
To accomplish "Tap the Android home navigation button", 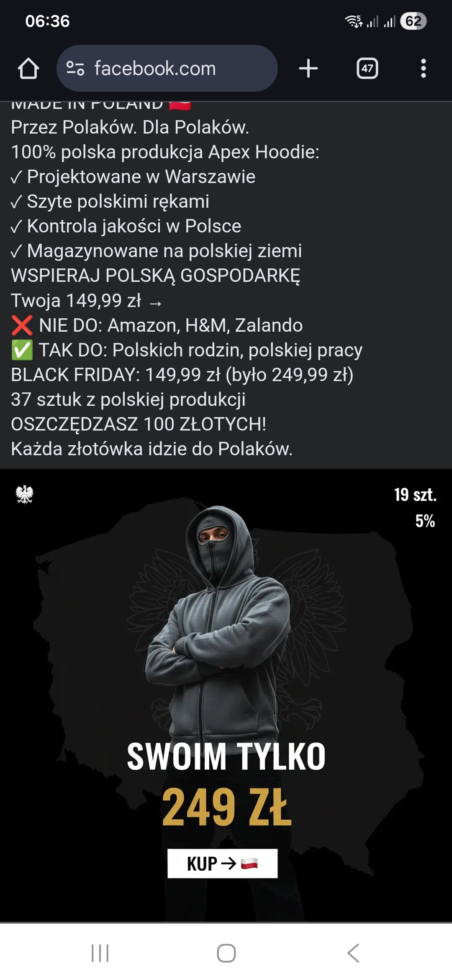I will (226, 953).
